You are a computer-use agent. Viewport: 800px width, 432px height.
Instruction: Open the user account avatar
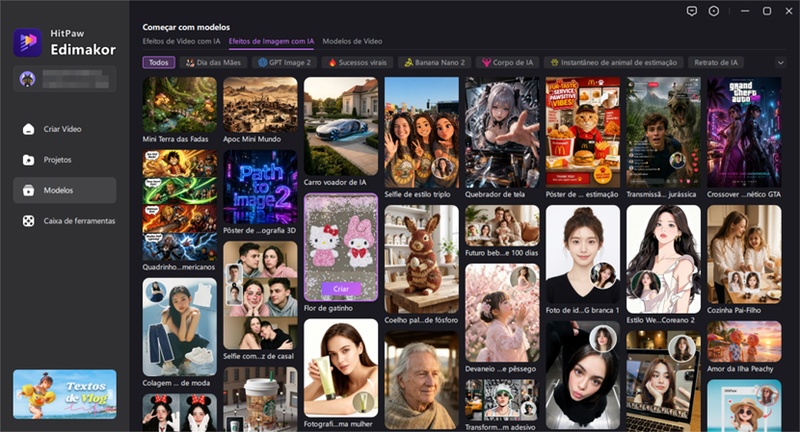(x=27, y=79)
